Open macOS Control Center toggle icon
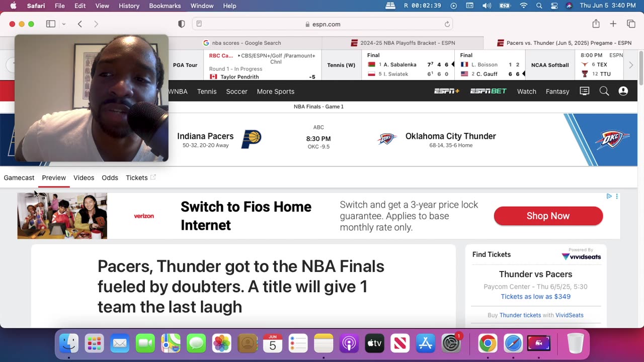The image size is (644, 362). (x=554, y=6)
